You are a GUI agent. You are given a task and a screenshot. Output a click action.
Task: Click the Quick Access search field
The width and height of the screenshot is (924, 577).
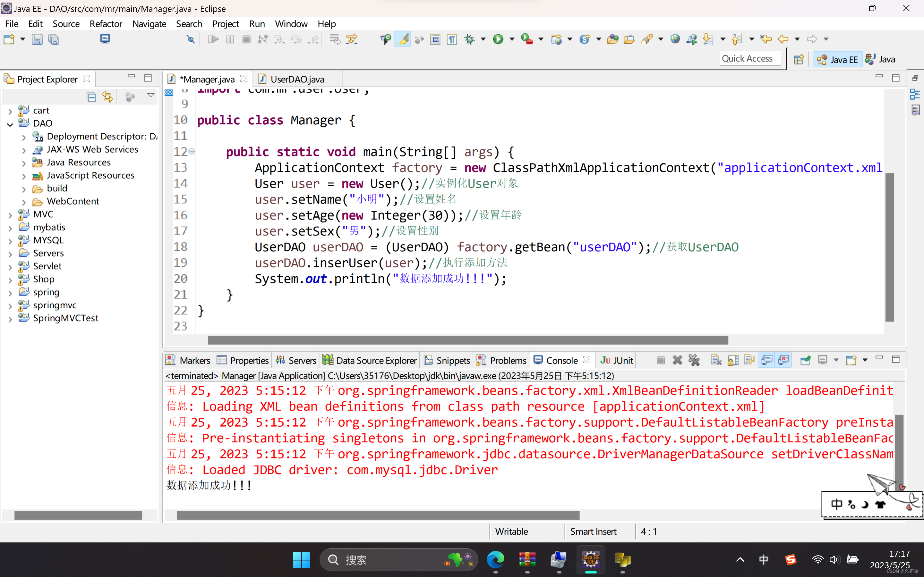(x=747, y=58)
